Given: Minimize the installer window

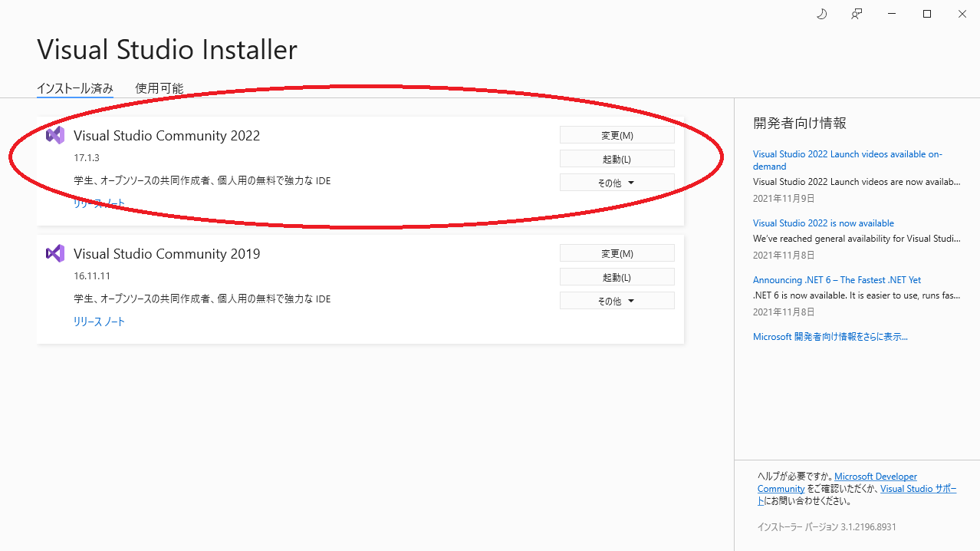Looking at the screenshot, I should 892,14.
